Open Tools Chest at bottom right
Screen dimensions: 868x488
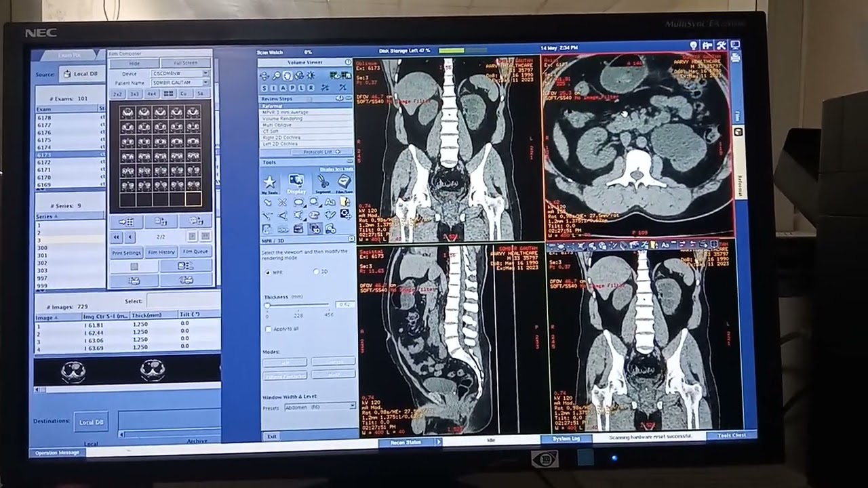pyautogui.click(x=732, y=435)
